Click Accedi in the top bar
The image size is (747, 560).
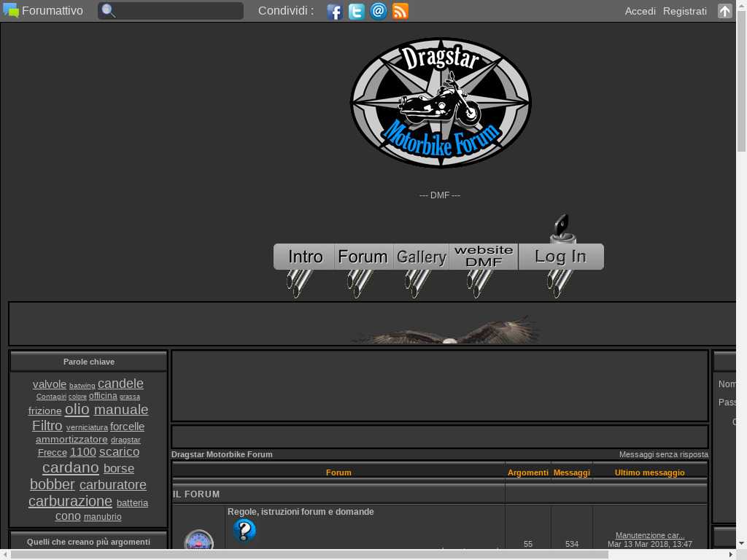tap(640, 11)
